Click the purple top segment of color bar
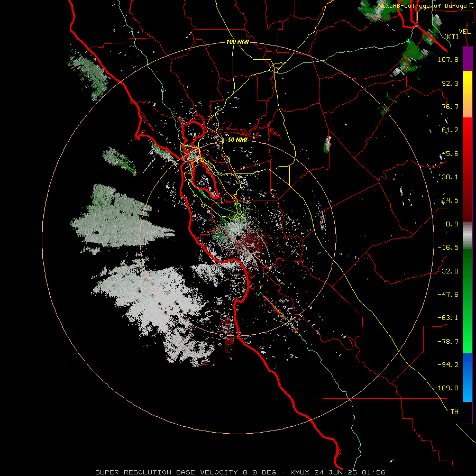This screenshot has height=476, width=476. 467,59
